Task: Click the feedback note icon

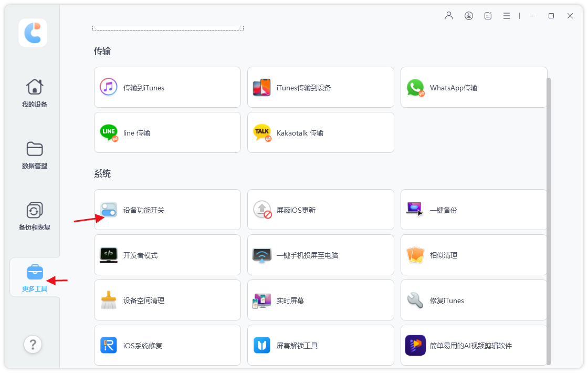Action: click(488, 16)
